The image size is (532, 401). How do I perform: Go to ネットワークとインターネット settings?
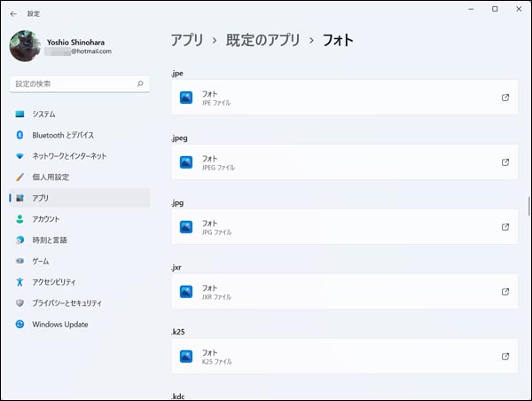[x=69, y=156]
